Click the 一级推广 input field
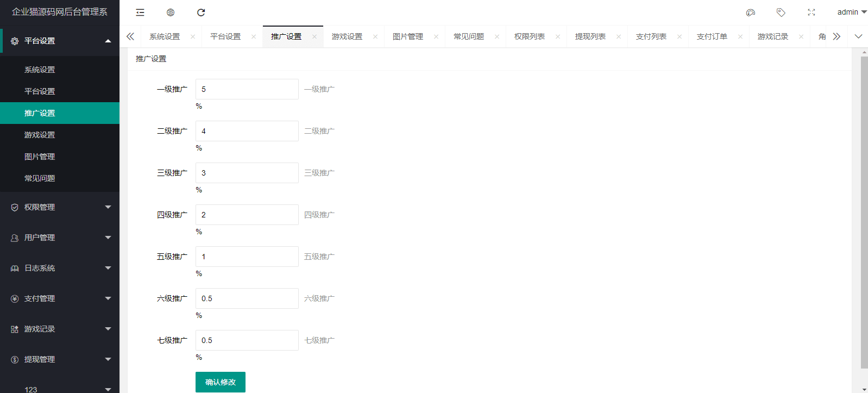The height and width of the screenshot is (393, 868). pyautogui.click(x=247, y=89)
